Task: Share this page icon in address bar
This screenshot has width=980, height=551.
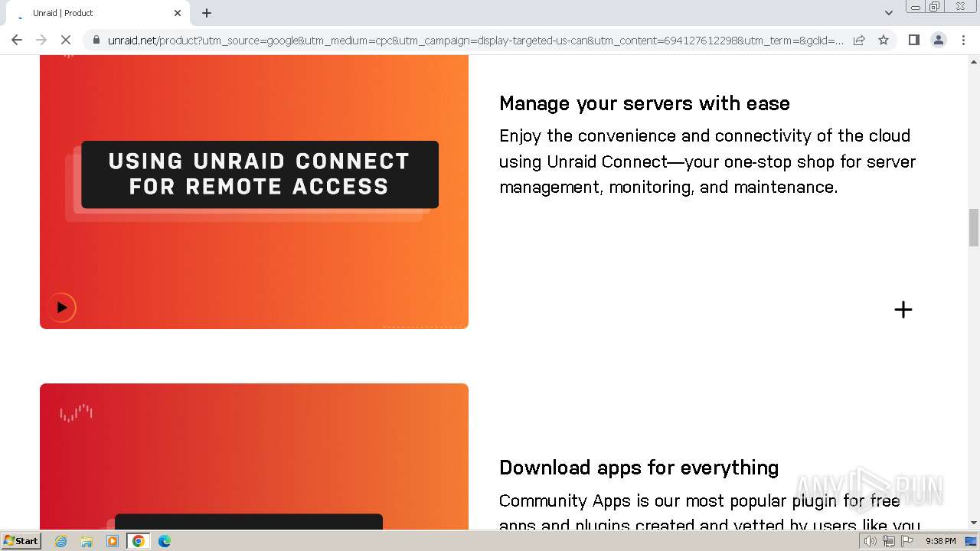Action: pos(859,41)
